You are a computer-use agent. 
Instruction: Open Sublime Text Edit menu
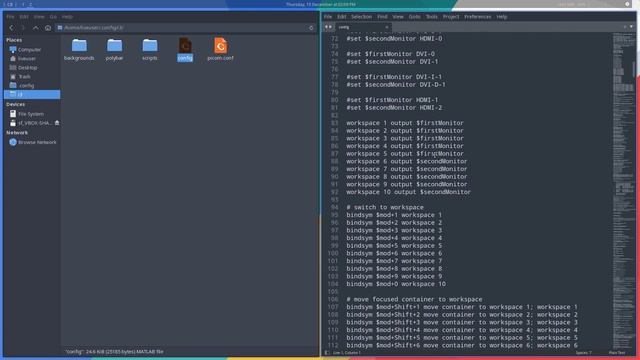[342, 17]
